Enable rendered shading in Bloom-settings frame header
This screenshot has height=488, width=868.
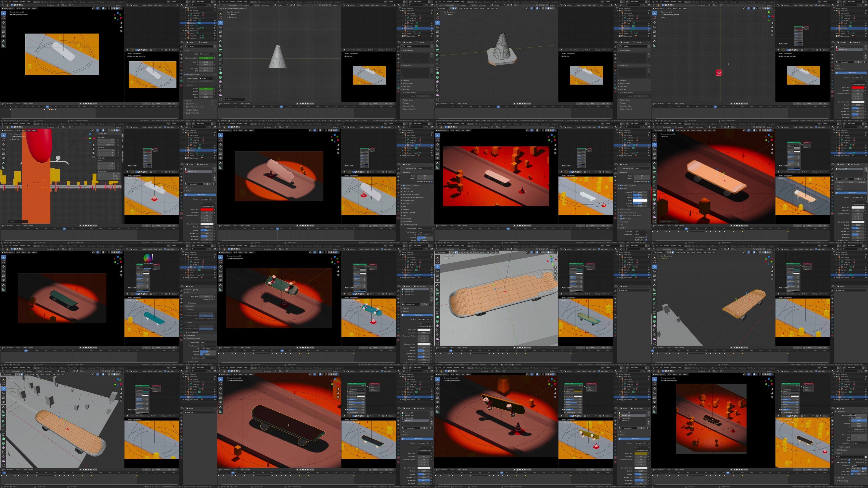click(553, 130)
